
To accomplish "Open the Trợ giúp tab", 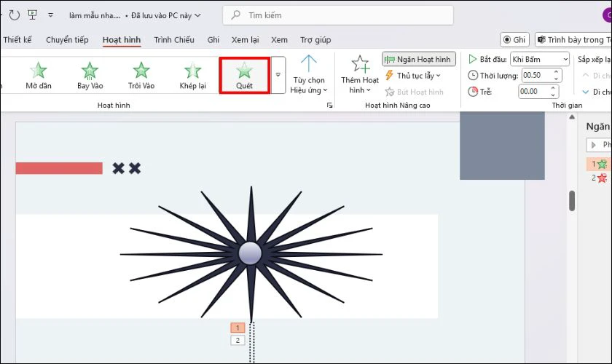I will [315, 40].
